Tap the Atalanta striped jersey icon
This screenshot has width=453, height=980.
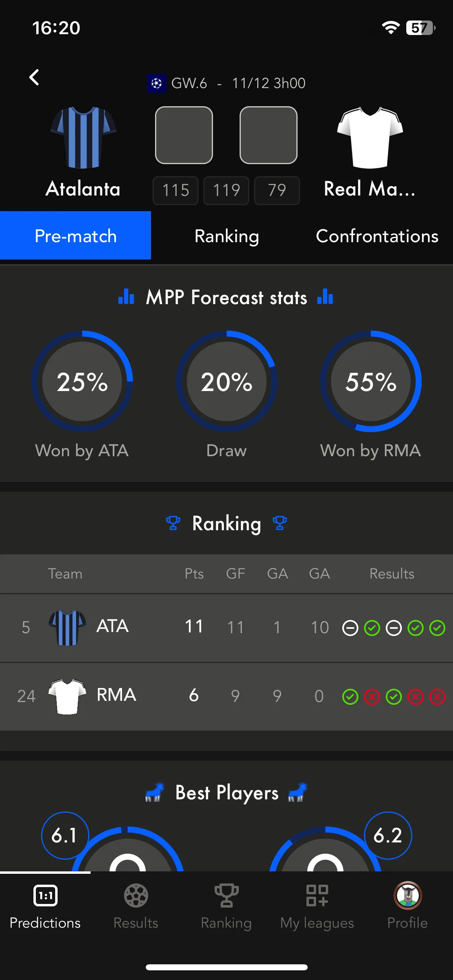point(83,137)
